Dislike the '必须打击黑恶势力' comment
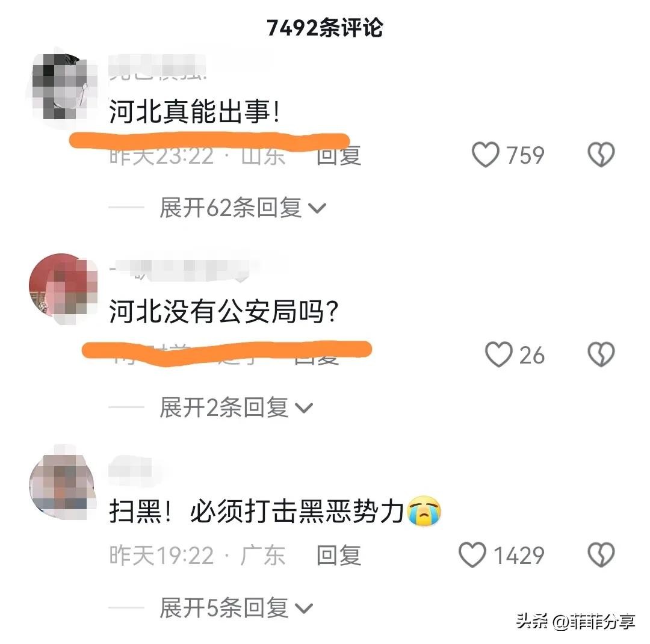 pyautogui.click(x=601, y=555)
